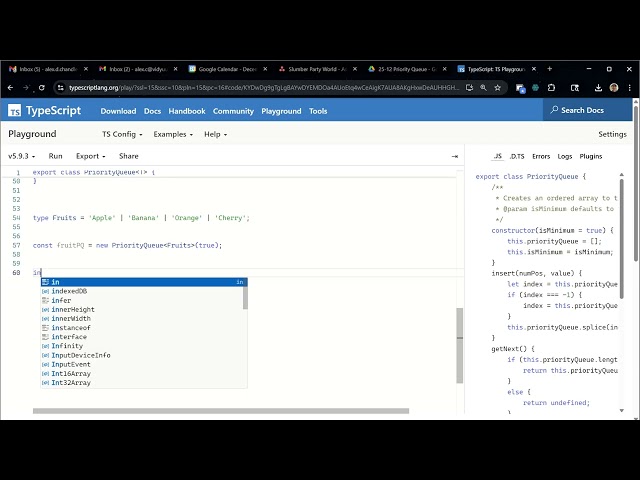Open the Playground nav link
This screenshot has width=640, height=480.
pyautogui.click(x=281, y=111)
